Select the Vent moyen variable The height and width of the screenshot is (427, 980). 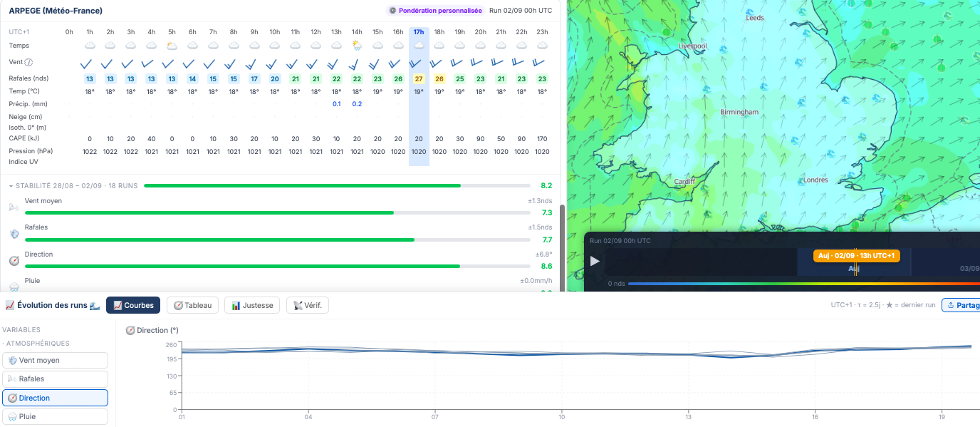pyautogui.click(x=55, y=361)
